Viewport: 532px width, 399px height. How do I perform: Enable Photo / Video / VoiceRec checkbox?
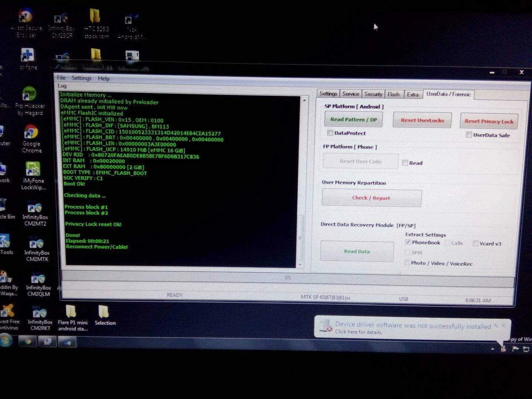(407, 263)
